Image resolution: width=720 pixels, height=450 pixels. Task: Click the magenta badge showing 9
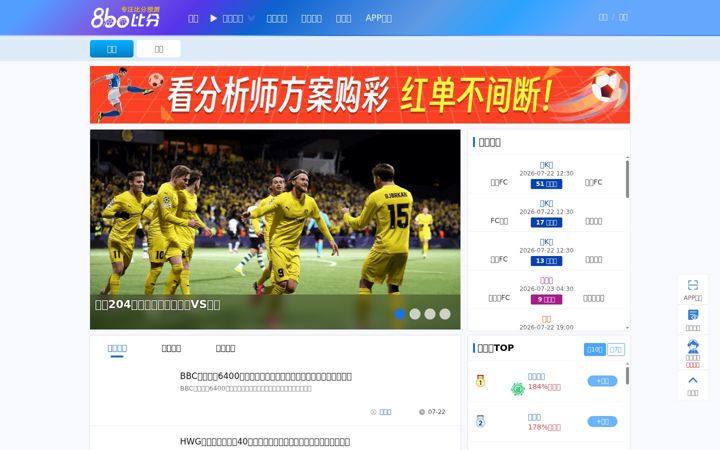coord(546,299)
